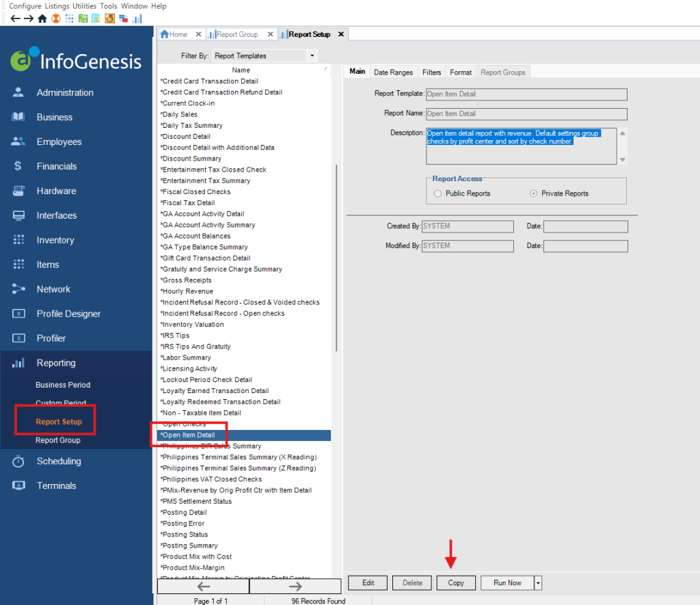This screenshot has width=700, height=605.
Task: Open Report Group in the sidebar
Action: [x=58, y=440]
